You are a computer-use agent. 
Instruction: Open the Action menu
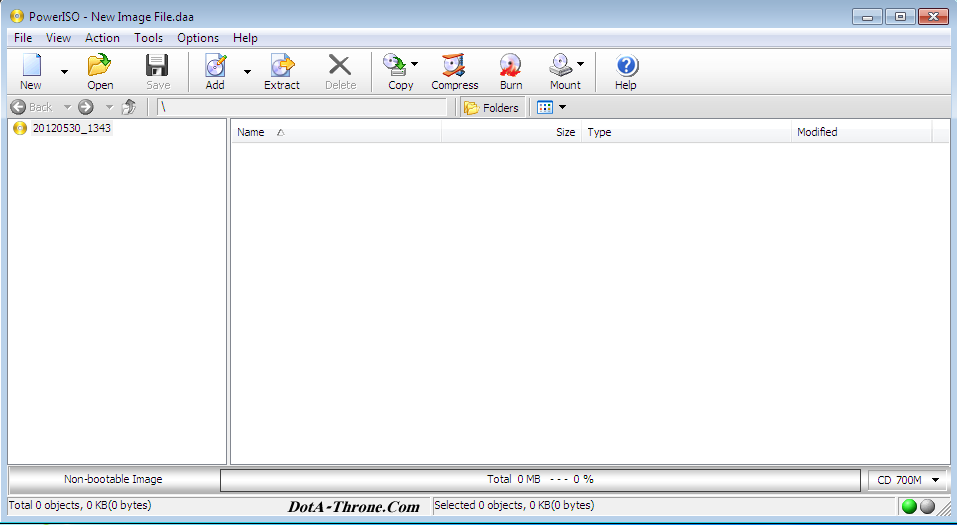click(103, 38)
